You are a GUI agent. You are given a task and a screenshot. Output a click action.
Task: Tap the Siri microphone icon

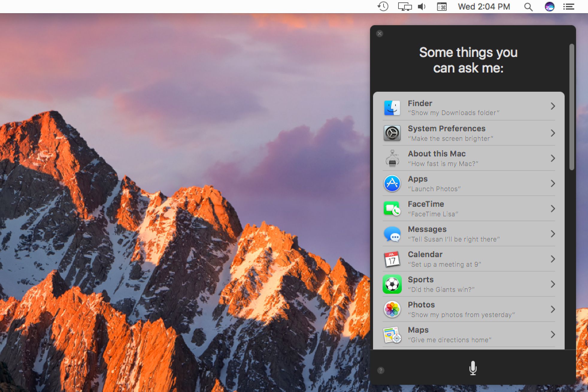[x=473, y=368]
